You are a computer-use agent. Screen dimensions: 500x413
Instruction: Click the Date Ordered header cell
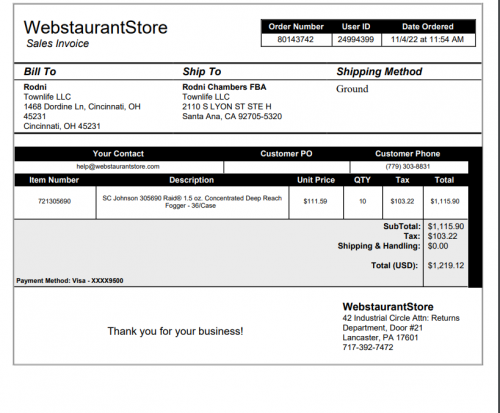428,27
